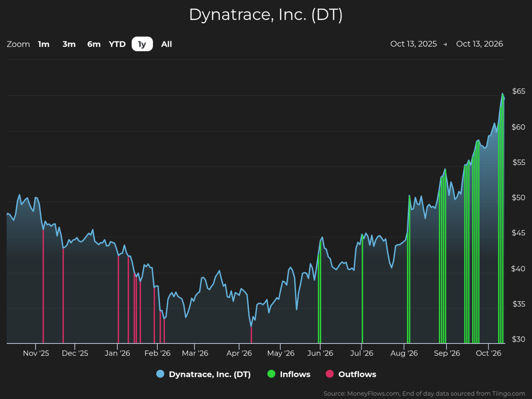This screenshot has width=532, height=399.
Task: Click the Sep '26 axis label
Action: (x=447, y=353)
